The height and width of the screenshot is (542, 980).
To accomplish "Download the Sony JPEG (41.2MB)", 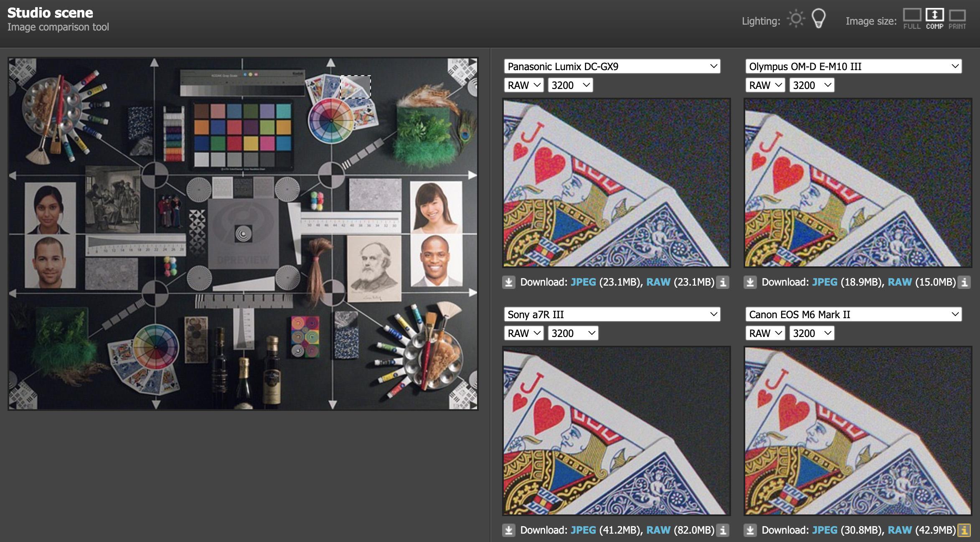I will [583, 530].
